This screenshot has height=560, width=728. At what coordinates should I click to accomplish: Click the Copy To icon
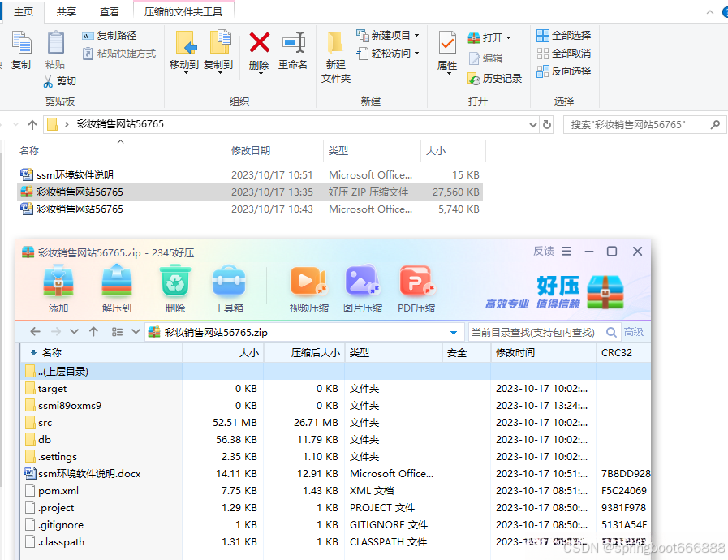220,43
